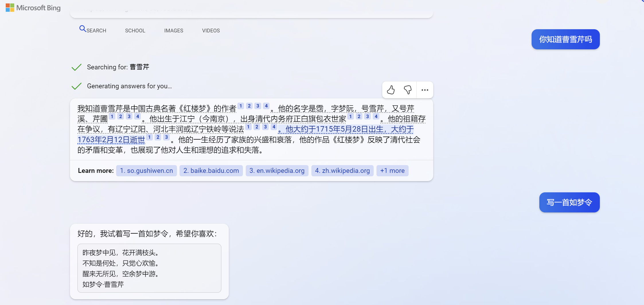Click the 写一首如梦令 user message bubble
644x305 pixels.
point(569,202)
